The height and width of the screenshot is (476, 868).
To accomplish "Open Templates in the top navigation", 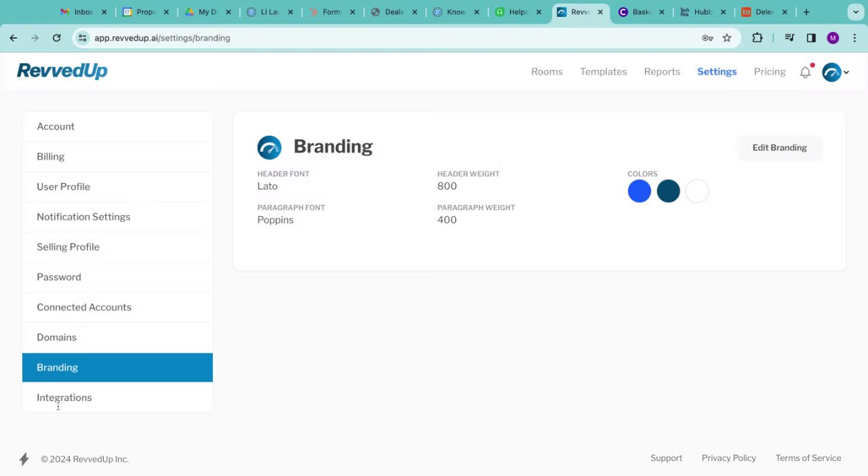I will coord(604,72).
